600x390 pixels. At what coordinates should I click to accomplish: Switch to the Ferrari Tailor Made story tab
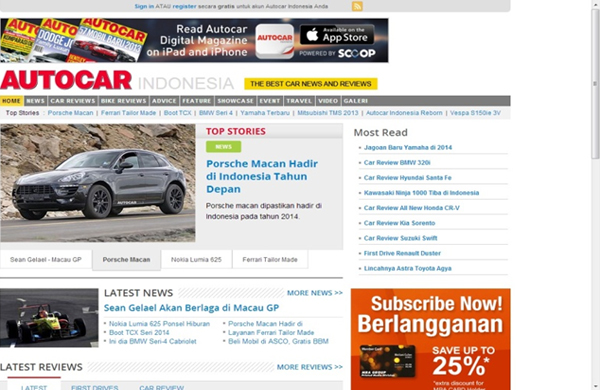(270, 259)
